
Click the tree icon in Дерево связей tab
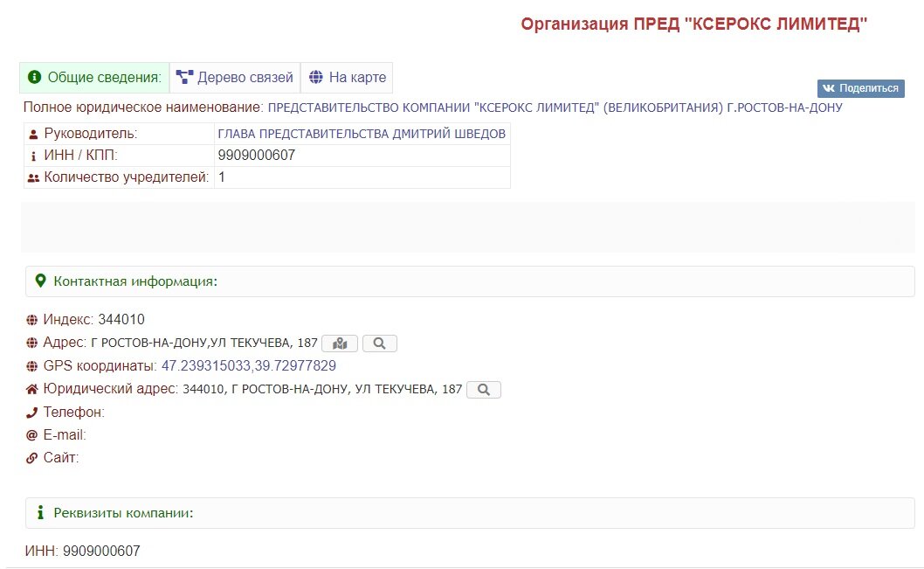[184, 77]
